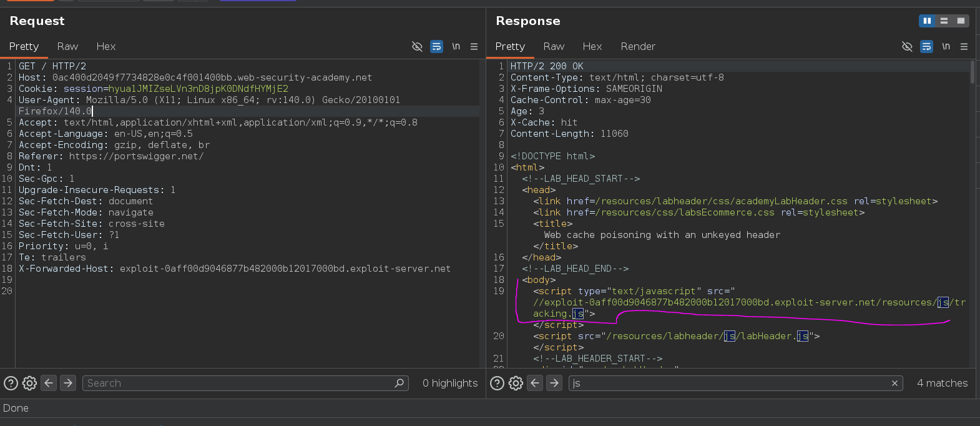Click the Referer header 'https://portswigger.net/'

(x=111, y=156)
